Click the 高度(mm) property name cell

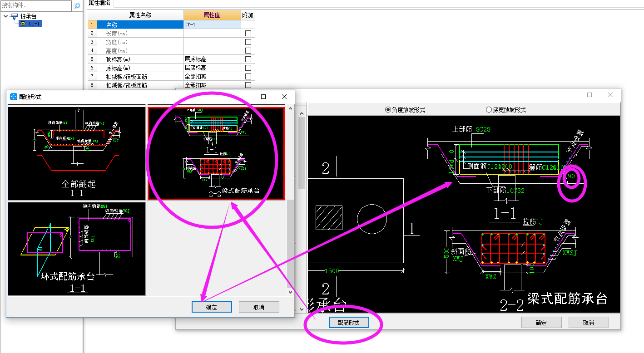pos(140,51)
